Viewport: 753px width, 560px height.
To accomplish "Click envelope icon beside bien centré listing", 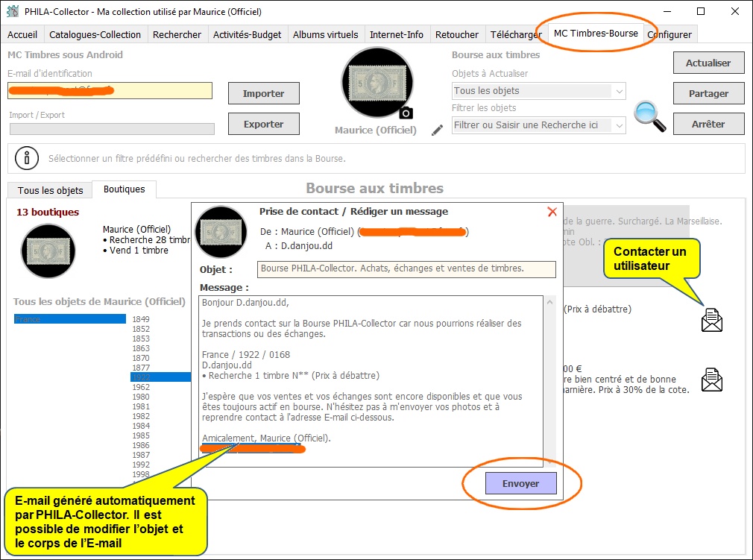I will [712, 380].
